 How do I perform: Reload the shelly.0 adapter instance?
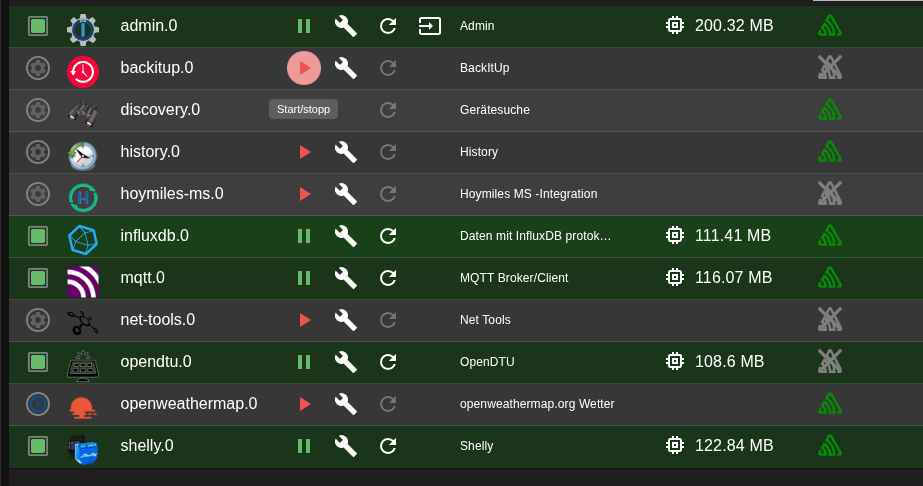pyautogui.click(x=388, y=446)
